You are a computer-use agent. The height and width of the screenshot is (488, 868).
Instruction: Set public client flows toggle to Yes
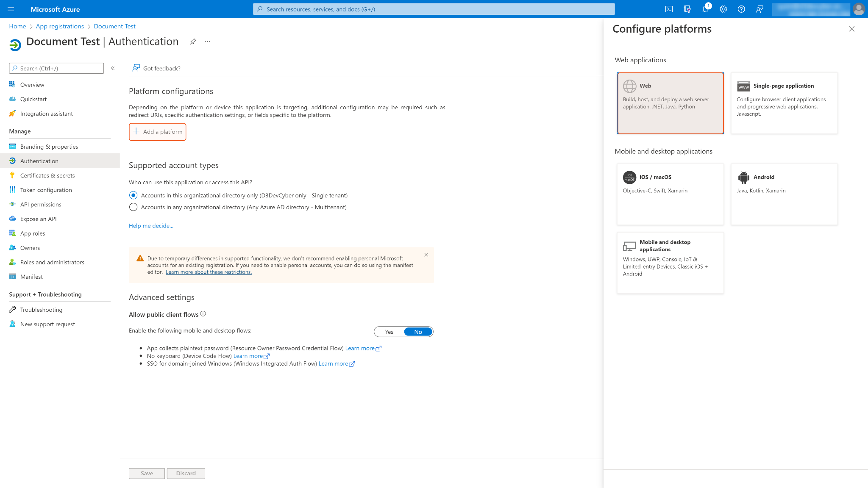click(x=389, y=332)
